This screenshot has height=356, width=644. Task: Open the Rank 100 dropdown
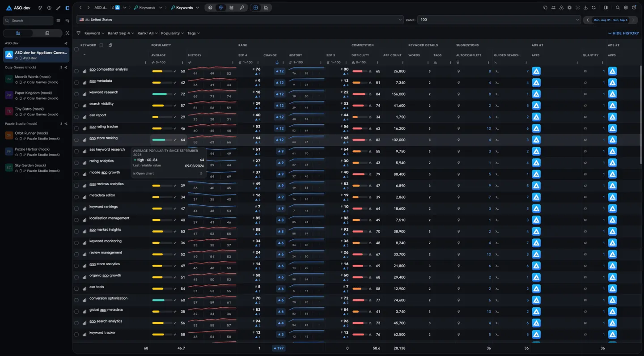[499, 20]
